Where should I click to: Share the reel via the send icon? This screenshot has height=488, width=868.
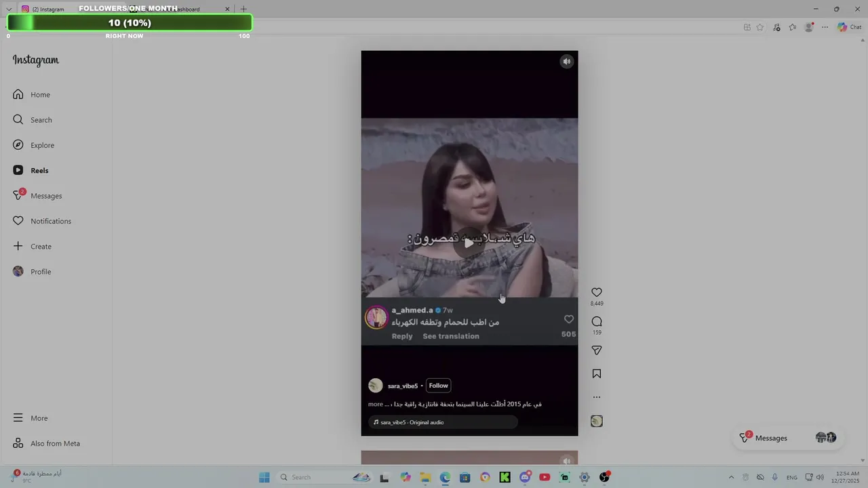coord(597,350)
